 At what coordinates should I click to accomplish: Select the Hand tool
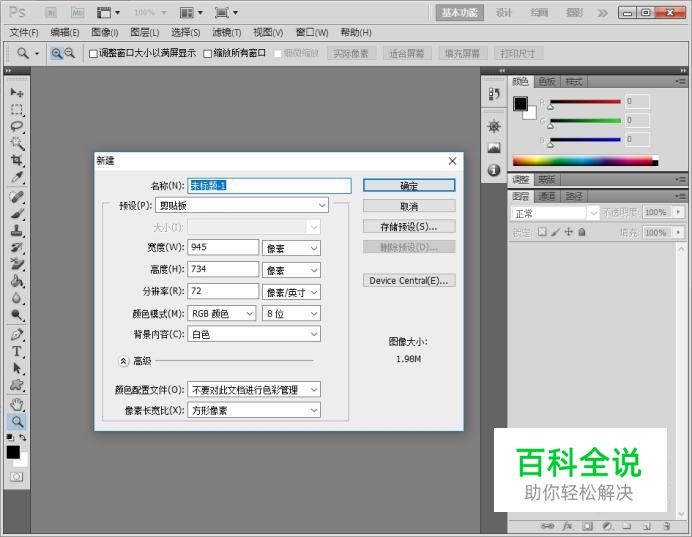click(x=17, y=404)
